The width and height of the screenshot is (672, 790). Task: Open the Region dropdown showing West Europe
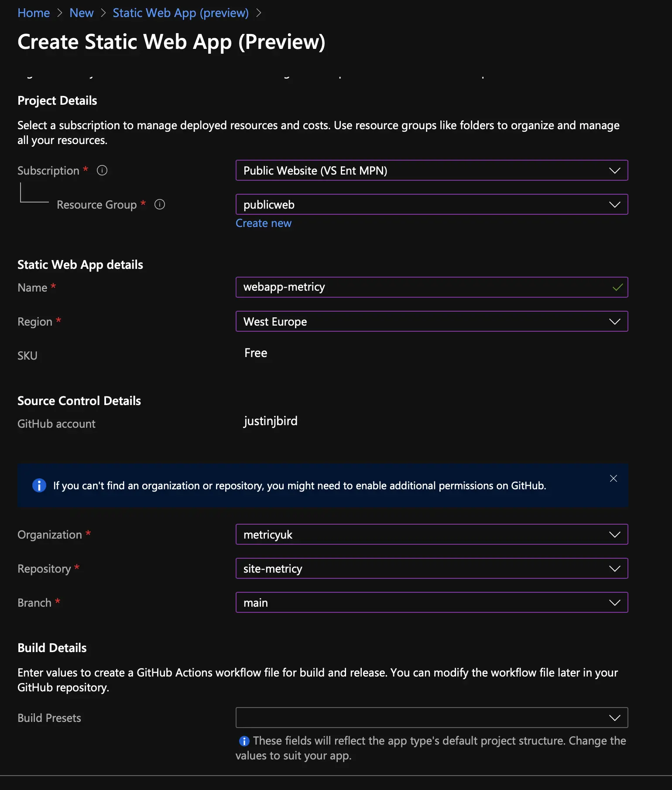(x=432, y=321)
